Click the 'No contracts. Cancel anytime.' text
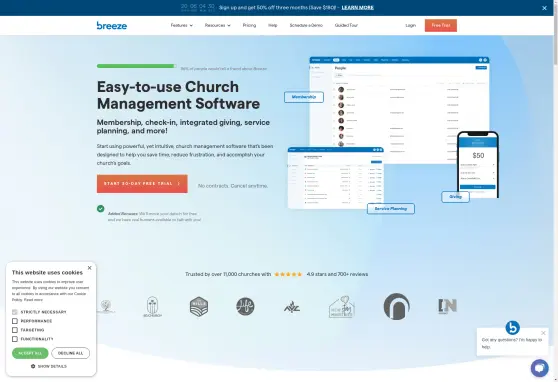Screen dimensions: 558x382 point(233,186)
